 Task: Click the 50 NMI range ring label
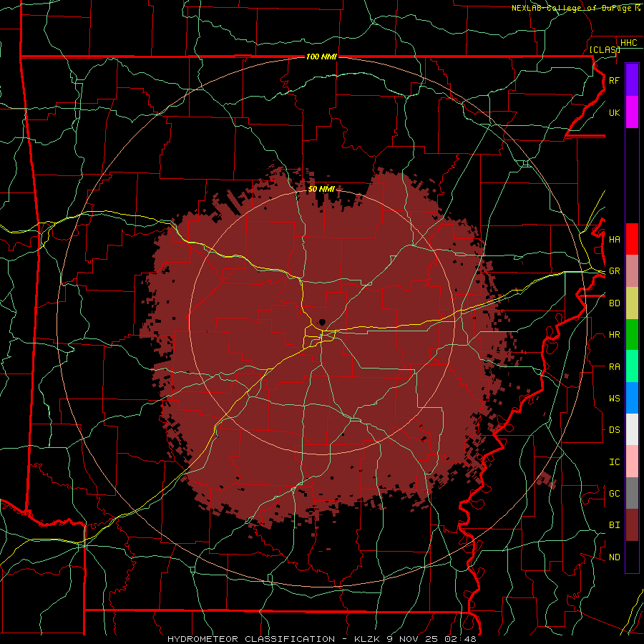(321, 189)
